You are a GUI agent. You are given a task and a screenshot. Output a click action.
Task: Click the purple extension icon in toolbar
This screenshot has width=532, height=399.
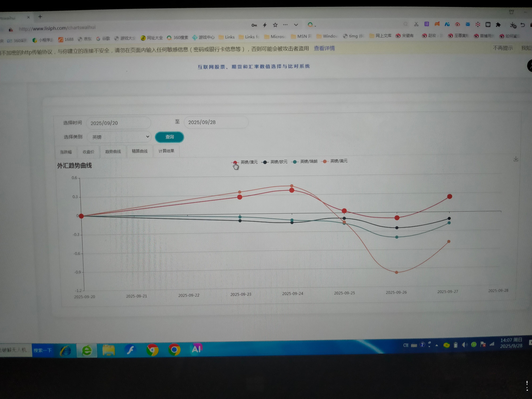[427, 24]
